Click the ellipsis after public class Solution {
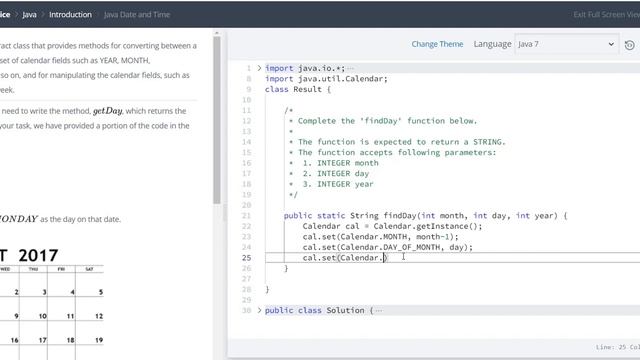The width and height of the screenshot is (640, 360). tap(379, 311)
